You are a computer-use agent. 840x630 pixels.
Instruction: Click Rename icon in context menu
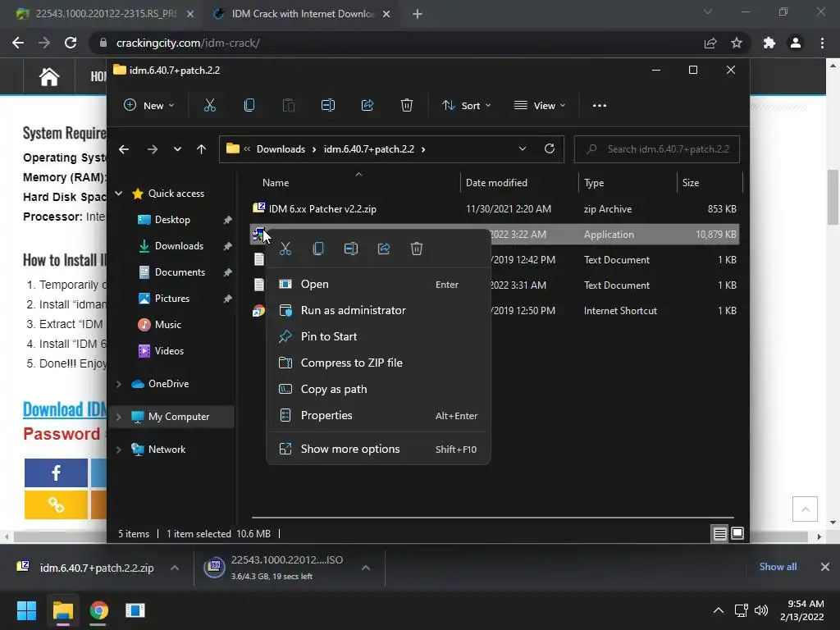(351, 249)
